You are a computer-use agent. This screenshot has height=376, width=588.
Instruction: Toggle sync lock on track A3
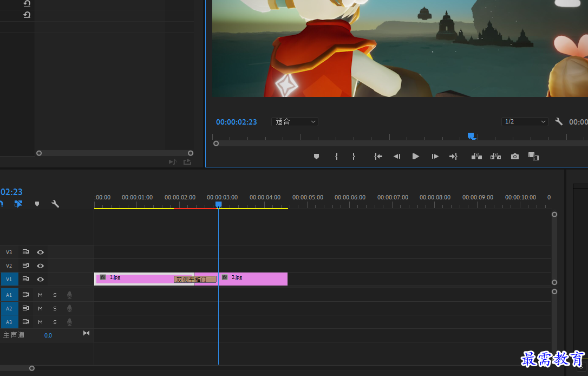[x=25, y=322]
